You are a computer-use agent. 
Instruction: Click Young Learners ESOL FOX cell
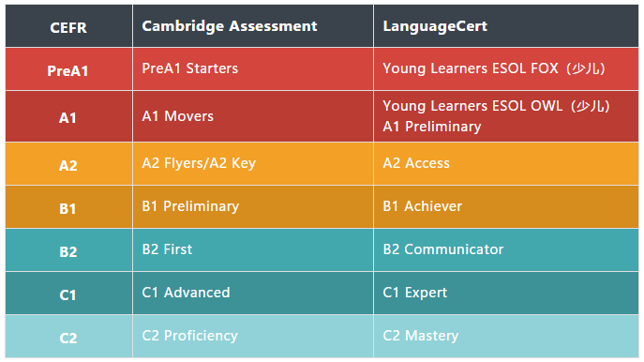(506, 69)
